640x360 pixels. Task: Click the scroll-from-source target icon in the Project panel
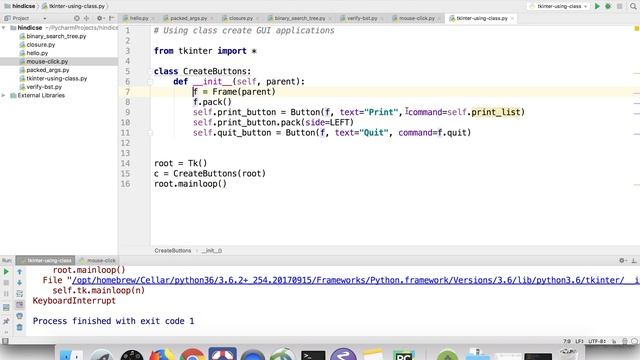[76, 18]
